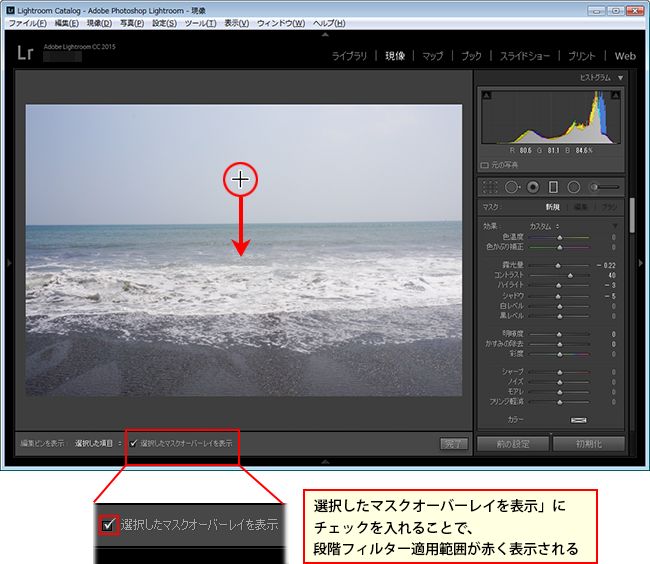Click the 初期化 reset button
The width and height of the screenshot is (650, 564).
[589, 444]
